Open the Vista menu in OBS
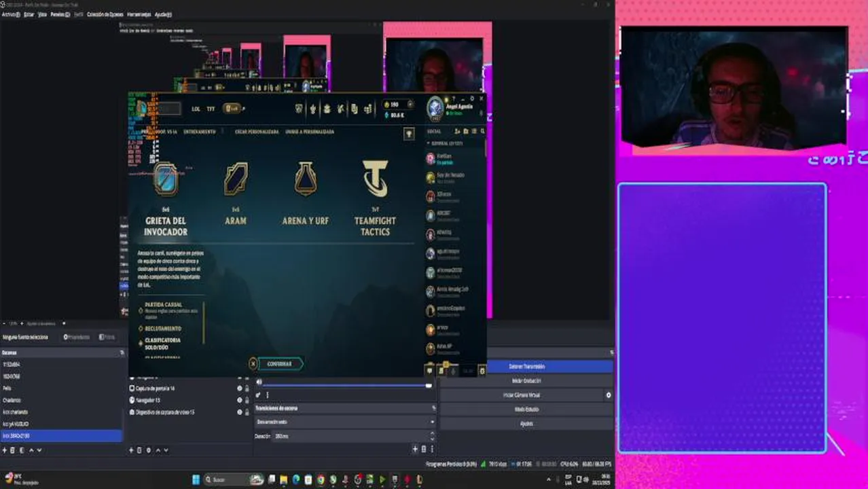 [x=42, y=14]
